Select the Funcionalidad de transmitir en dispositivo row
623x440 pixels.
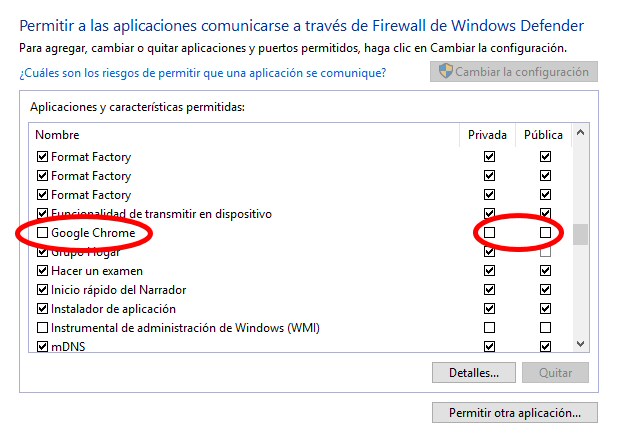160,214
